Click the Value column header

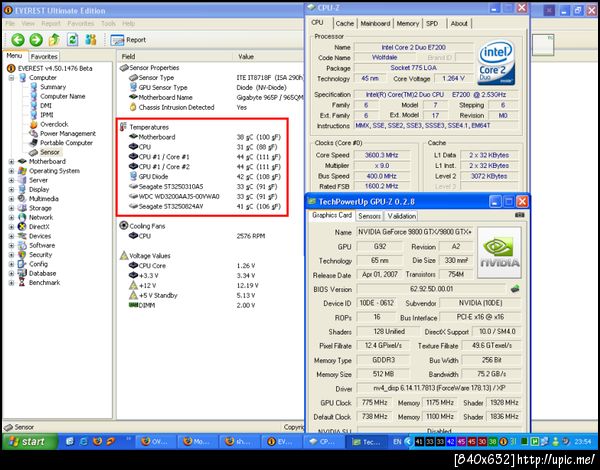coord(269,57)
